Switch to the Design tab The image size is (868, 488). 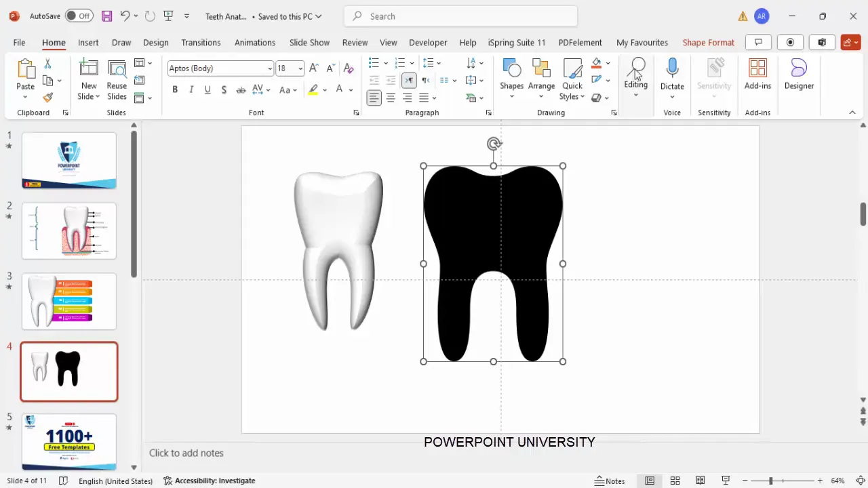click(x=155, y=42)
